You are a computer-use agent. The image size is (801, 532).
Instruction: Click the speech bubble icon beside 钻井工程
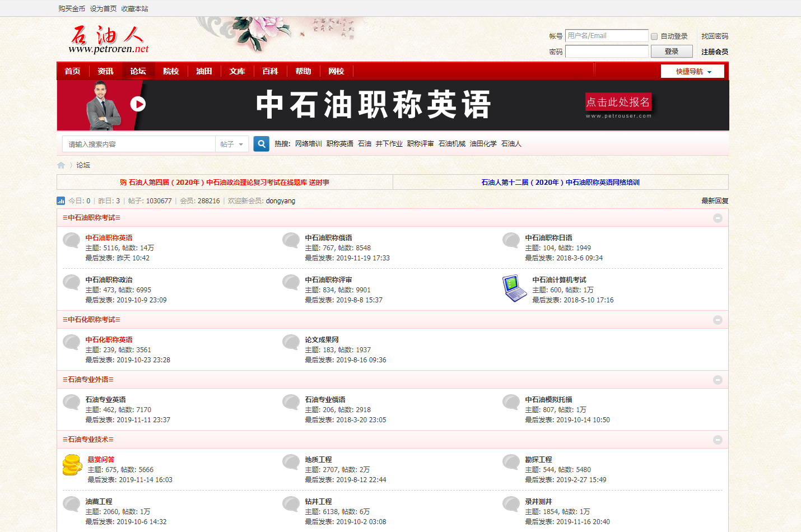tap(291, 504)
